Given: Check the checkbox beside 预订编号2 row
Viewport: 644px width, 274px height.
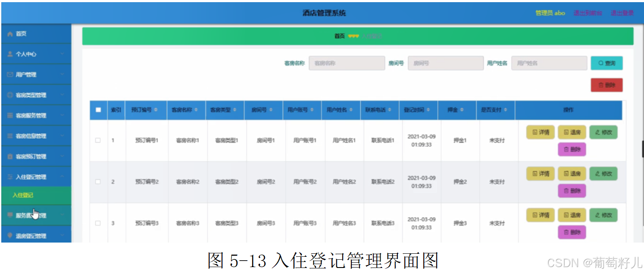Looking at the screenshot, I should (x=98, y=181).
